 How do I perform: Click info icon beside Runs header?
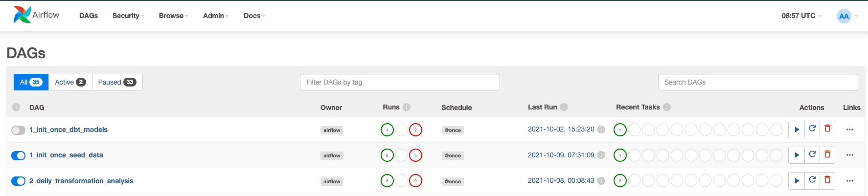(407, 107)
